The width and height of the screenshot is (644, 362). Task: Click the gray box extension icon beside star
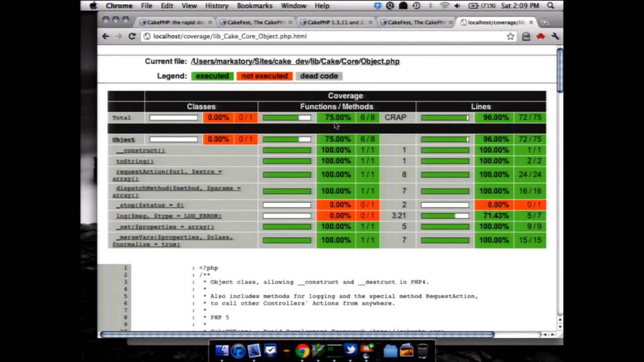click(526, 36)
